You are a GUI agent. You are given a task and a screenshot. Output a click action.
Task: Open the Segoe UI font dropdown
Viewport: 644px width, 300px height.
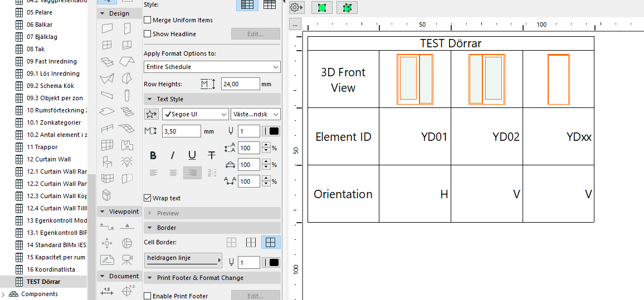pos(195,114)
